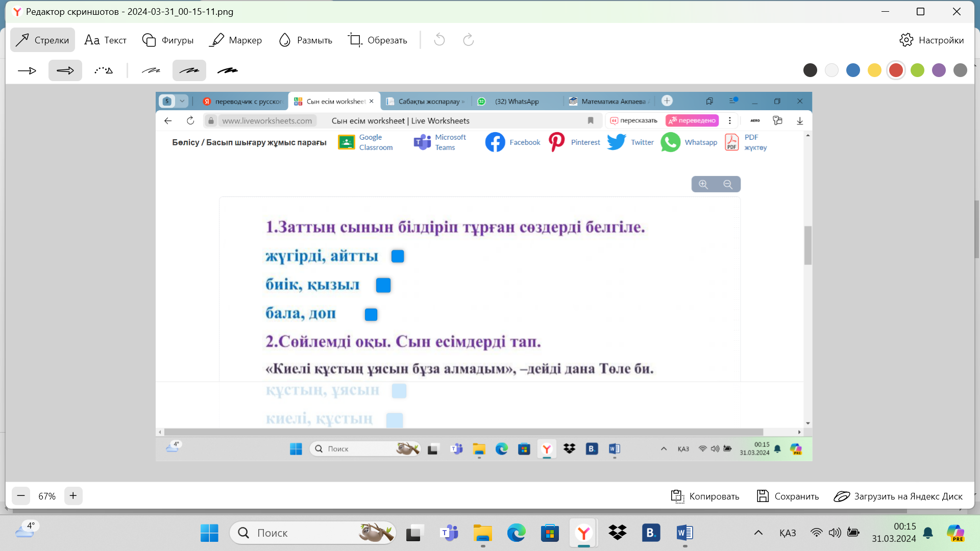
Task: Select the dotted arrow style
Action: pos(104,70)
